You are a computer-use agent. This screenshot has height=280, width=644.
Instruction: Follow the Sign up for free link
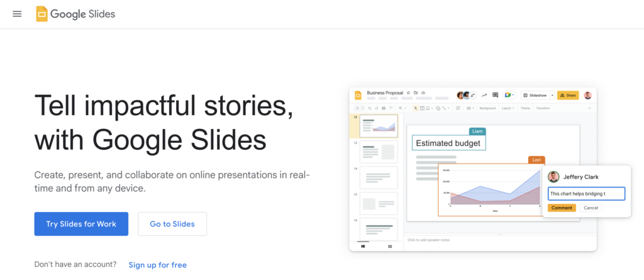158,265
